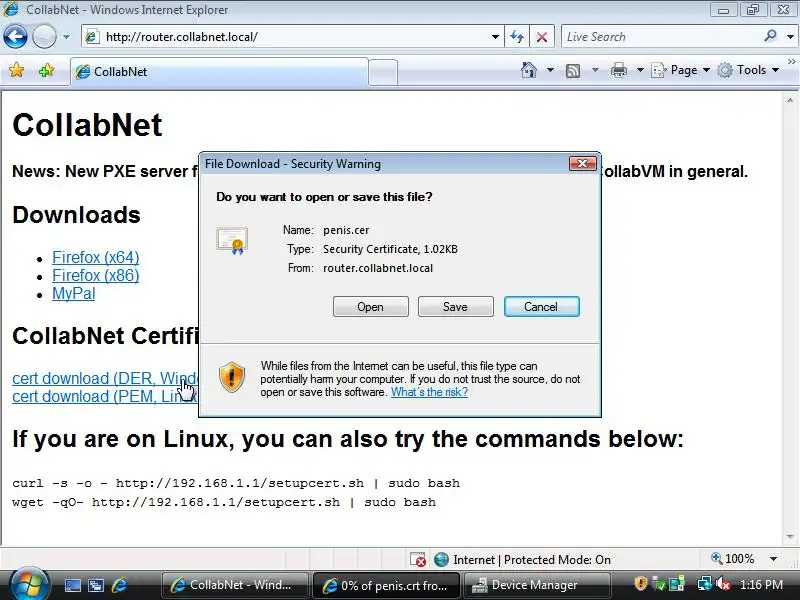
Task: Click the Refresh icon beside address bar
Action: pos(517,37)
